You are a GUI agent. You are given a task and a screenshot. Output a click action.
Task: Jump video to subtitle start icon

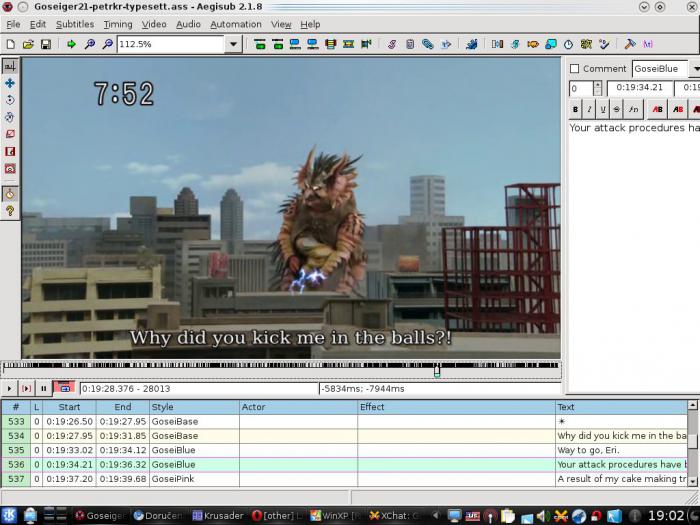(x=259, y=44)
